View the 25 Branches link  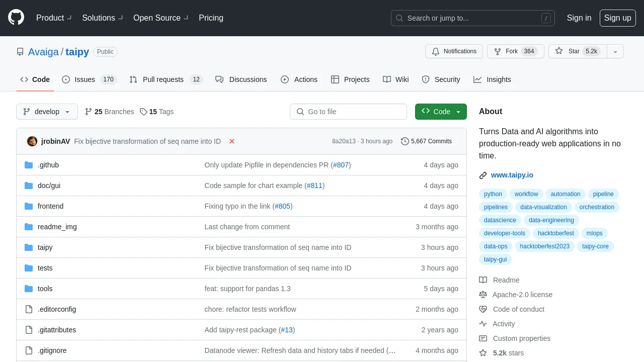click(x=109, y=112)
